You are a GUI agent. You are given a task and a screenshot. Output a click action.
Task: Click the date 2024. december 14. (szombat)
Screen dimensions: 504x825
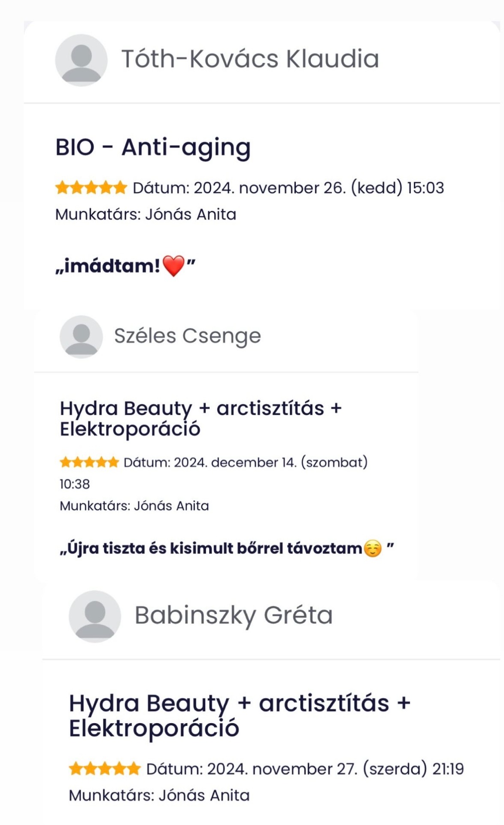coord(246,462)
